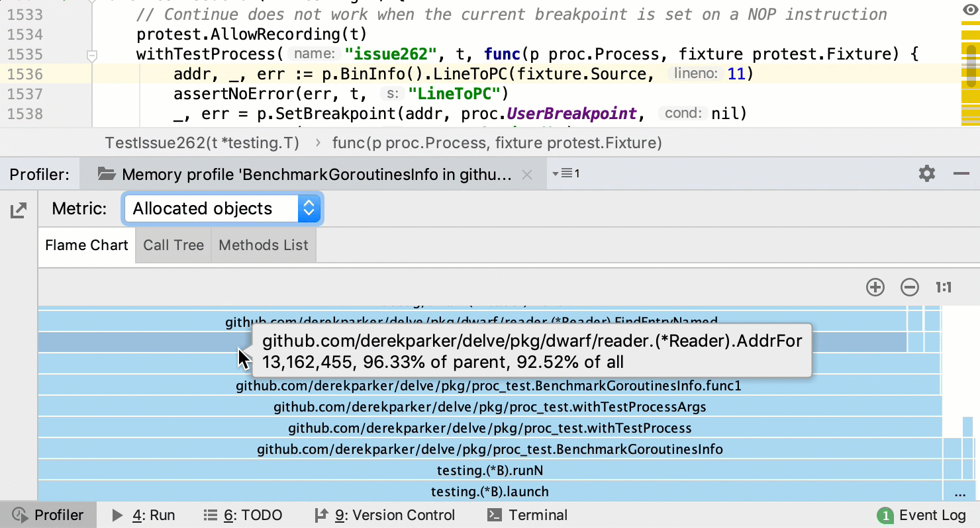The image size is (980, 528).
Task: Open the Version Control tool window
Action: [385, 515]
